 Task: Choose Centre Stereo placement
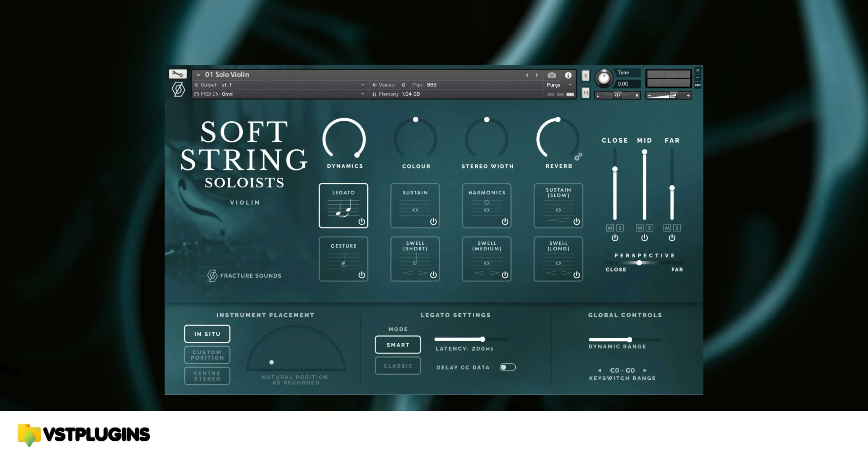(207, 376)
